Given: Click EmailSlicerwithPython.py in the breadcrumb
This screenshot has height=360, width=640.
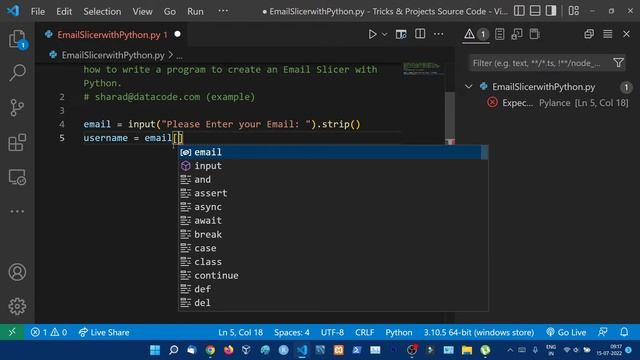Looking at the screenshot, I should [x=113, y=55].
